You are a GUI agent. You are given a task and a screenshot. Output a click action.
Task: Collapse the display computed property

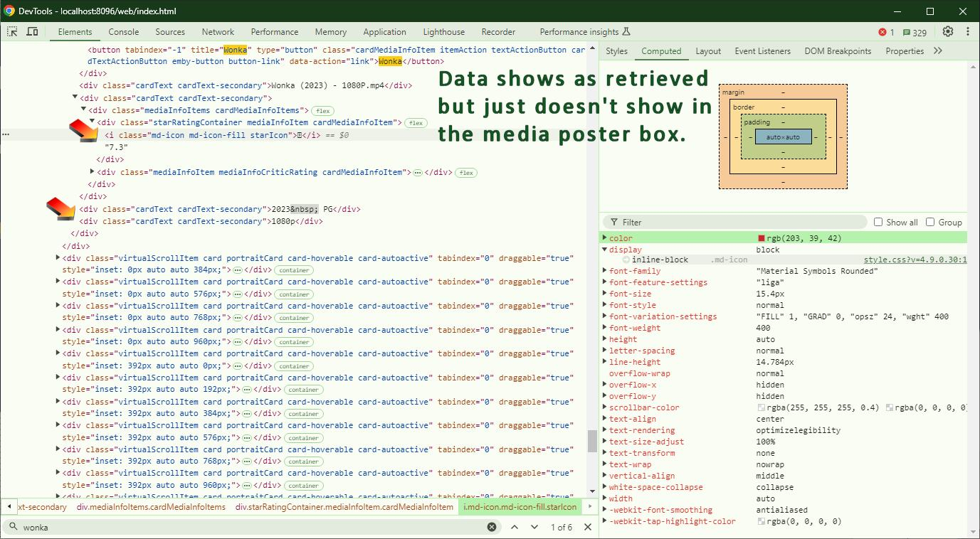(x=605, y=250)
